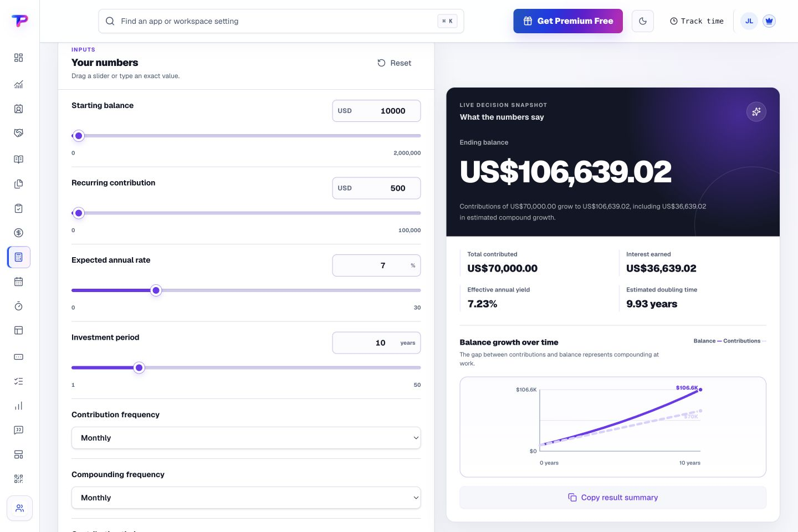The image size is (798, 532).
Task: Open the panel layout sidebar icon
Action: [18, 330]
